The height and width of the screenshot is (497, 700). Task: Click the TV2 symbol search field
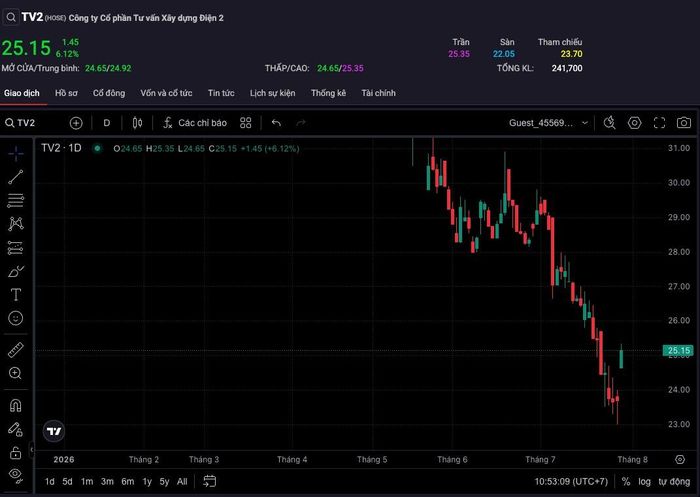click(x=20, y=123)
